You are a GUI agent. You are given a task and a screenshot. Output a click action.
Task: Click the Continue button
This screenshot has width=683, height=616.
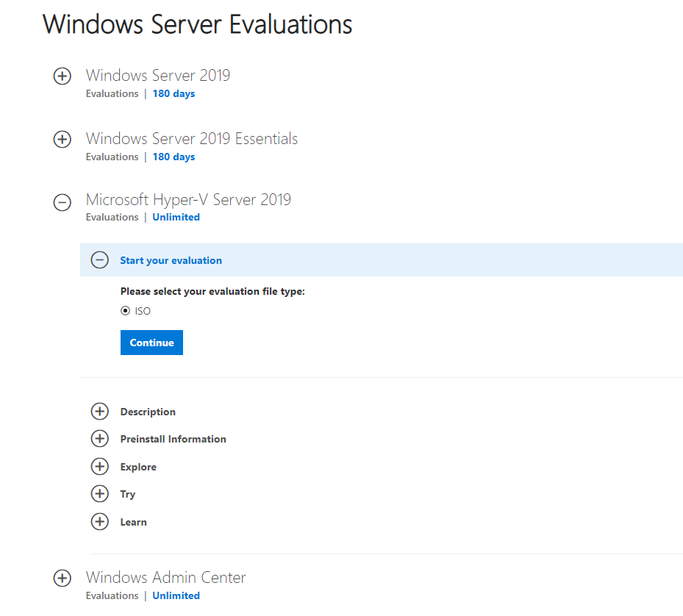coord(151,343)
